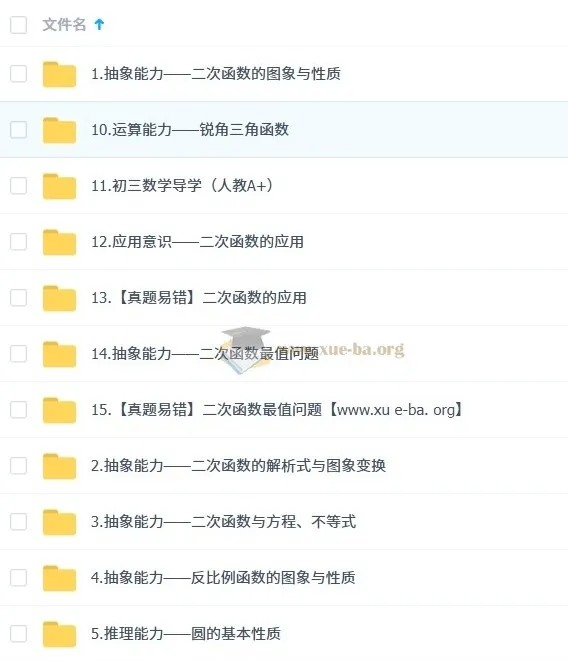Click folder icon for 11.初三数学导学
Image resolution: width=568 pixels, height=661 pixels.
tap(59, 186)
